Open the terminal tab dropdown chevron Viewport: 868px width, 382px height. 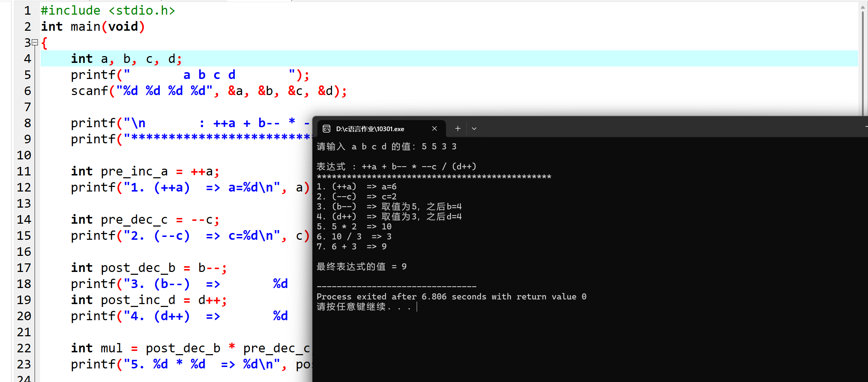(474, 129)
